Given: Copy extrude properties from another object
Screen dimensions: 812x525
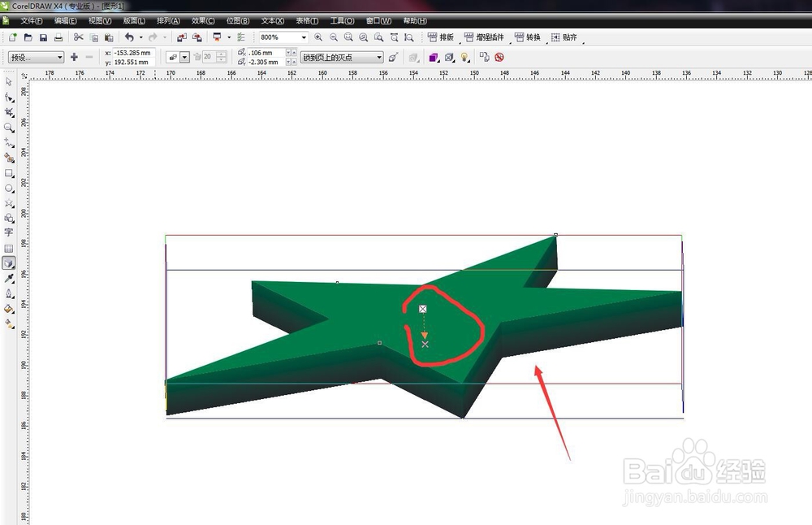Looking at the screenshot, I should pyautogui.click(x=484, y=57).
